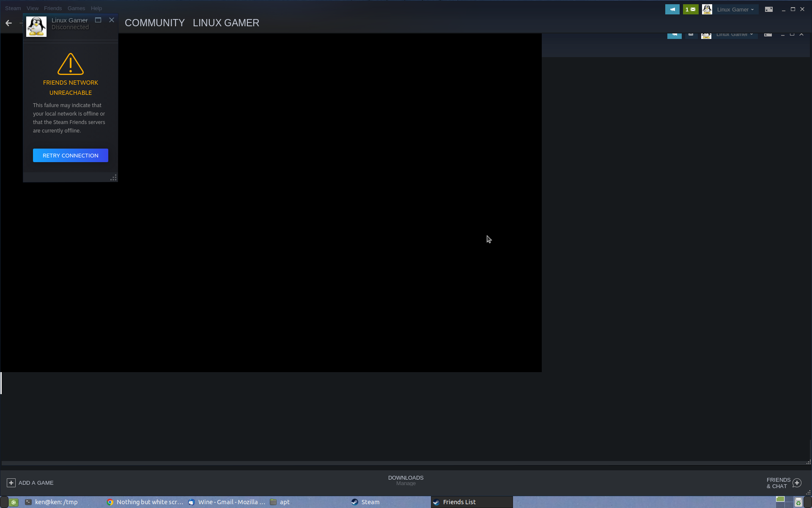Close the friends network warning popup

pos(111,20)
